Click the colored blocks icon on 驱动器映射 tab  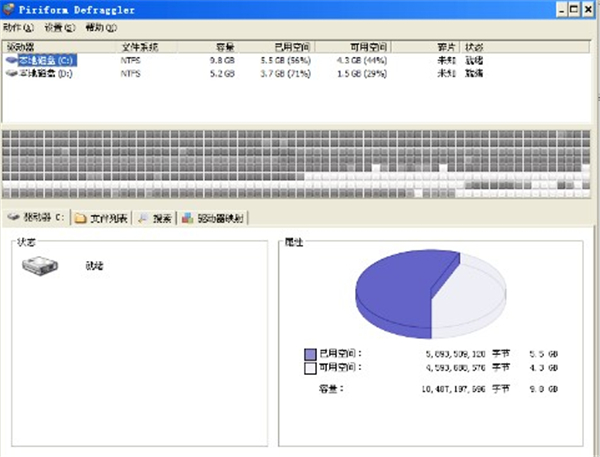click(x=187, y=218)
